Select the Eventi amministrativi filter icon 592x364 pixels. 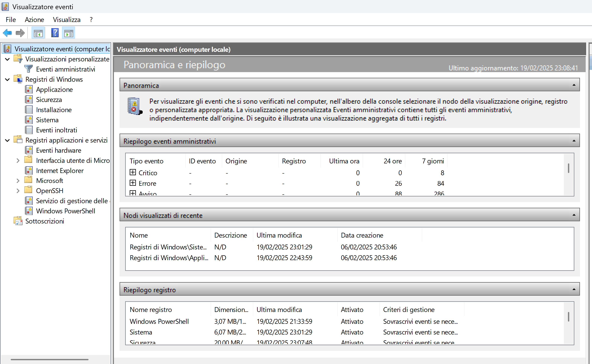(x=28, y=69)
